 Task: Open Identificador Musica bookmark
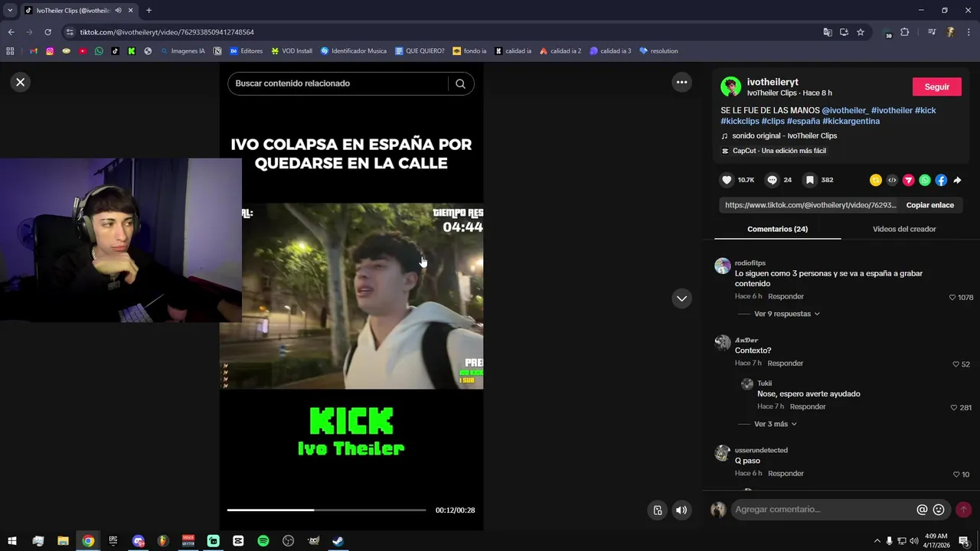coord(353,51)
